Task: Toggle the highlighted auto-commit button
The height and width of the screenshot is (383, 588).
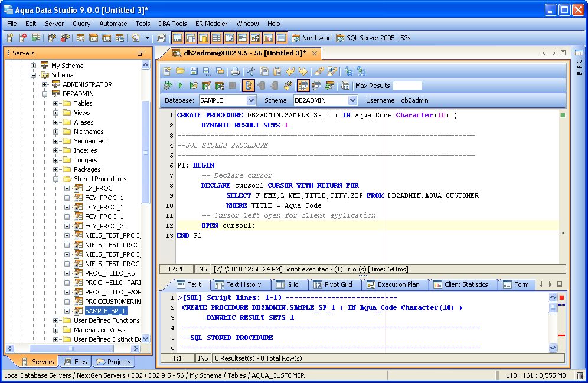Action: [x=248, y=86]
